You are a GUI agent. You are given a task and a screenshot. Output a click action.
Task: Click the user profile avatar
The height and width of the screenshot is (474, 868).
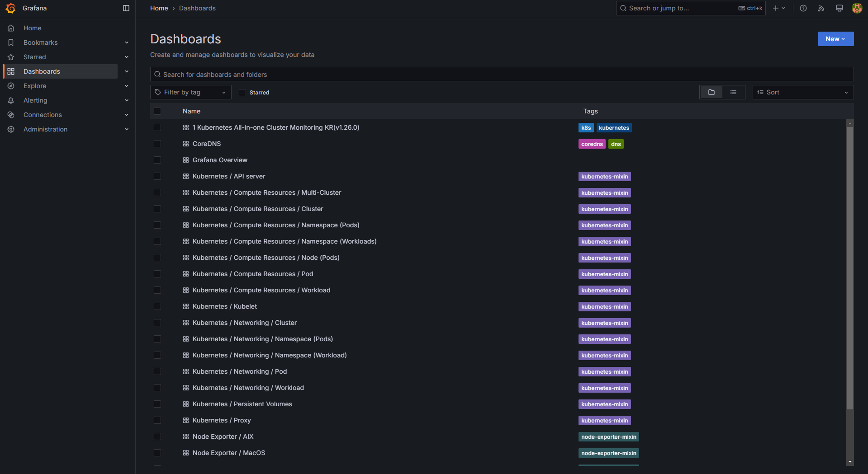(x=857, y=8)
